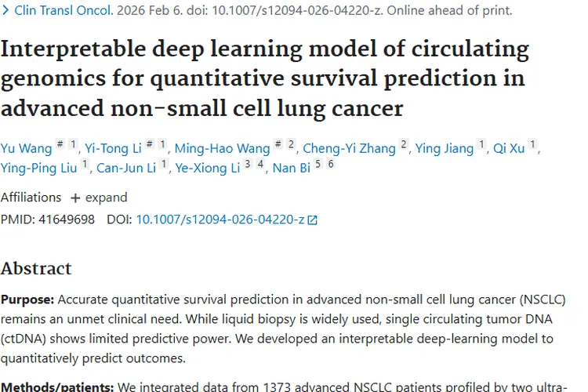Open author Ming-Hao Wang's link
This screenshot has height=392, width=588.
click(220, 148)
